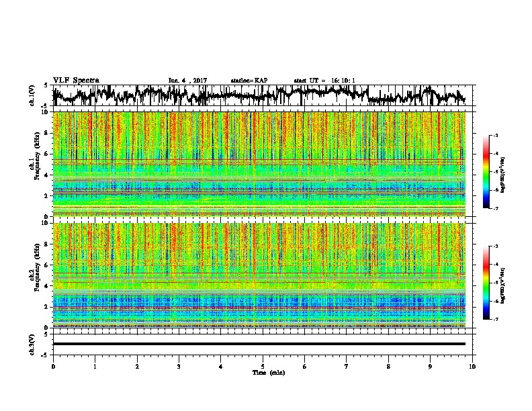
Task: Click the "-7" label on ch.1 color bar
Action: pyautogui.click(x=496, y=208)
